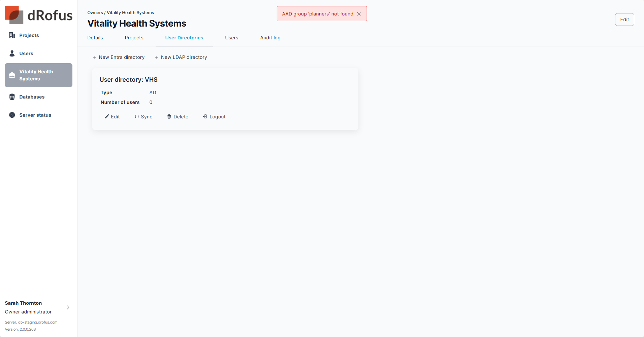Click the dRofus logo

click(x=38, y=15)
